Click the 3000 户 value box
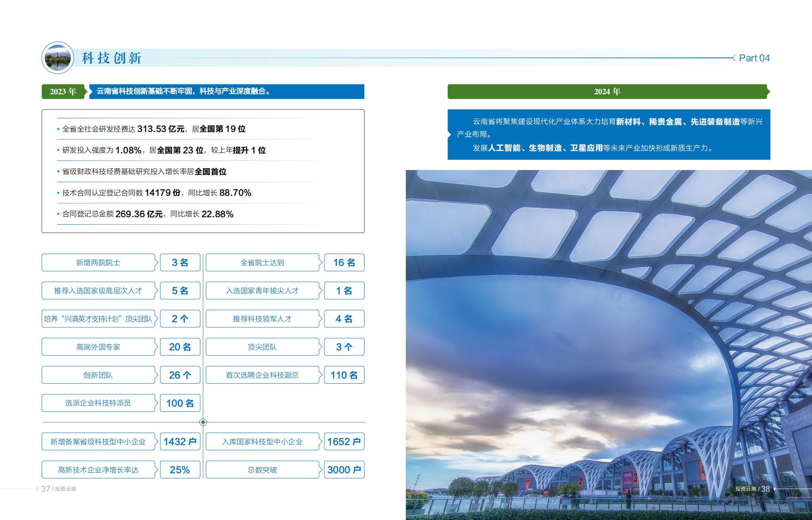The height and width of the screenshot is (520, 812). 344,470
